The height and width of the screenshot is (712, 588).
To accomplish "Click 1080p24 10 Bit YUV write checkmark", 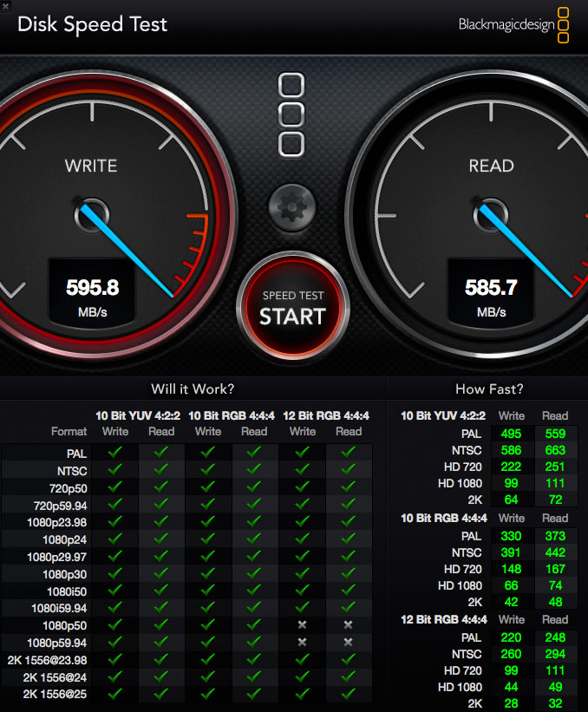I will [x=115, y=538].
